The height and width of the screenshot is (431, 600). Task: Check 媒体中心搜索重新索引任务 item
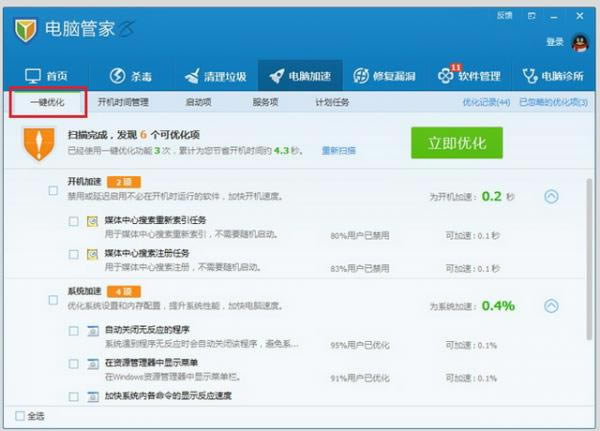point(74,223)
